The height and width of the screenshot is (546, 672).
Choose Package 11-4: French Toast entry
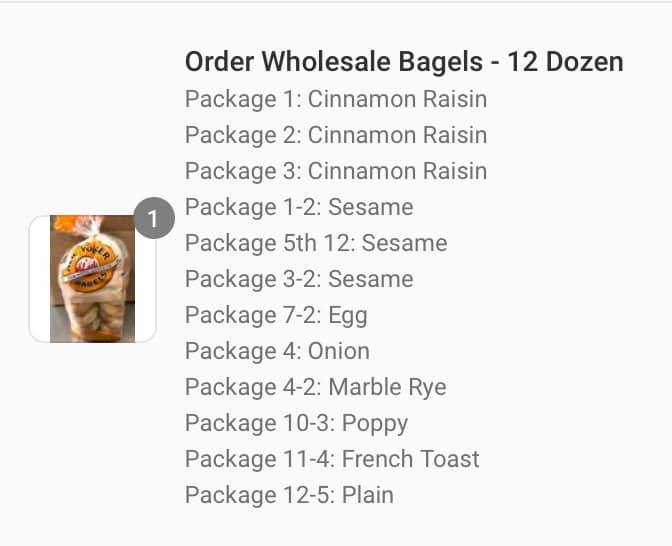click(x=332, y=459)
